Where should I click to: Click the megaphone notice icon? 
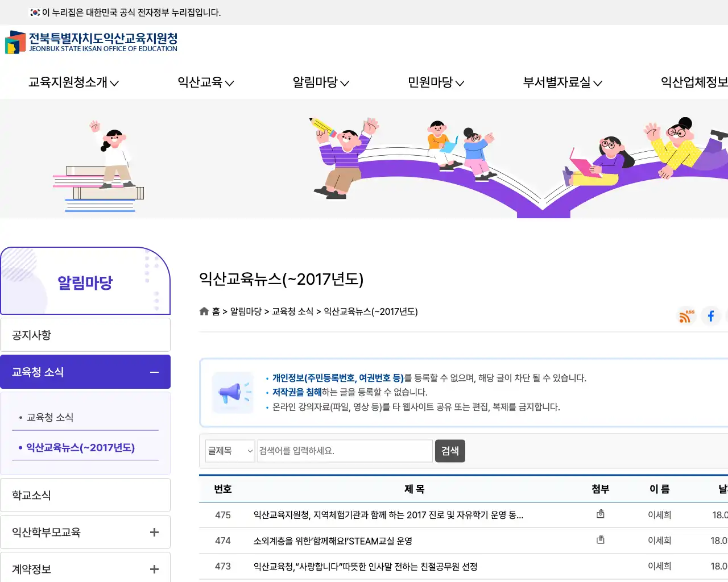(233, 392)
